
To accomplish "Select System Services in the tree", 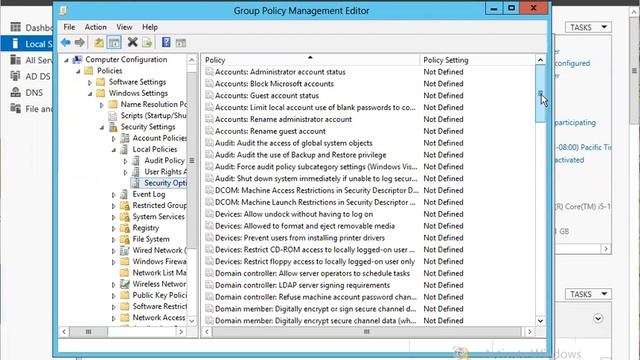I will (158, 217).
